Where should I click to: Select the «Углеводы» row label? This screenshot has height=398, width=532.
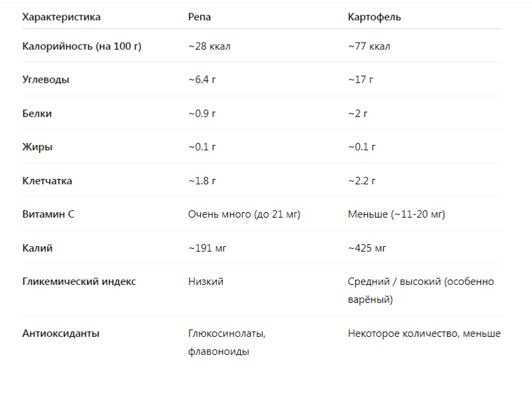tap(46, 80)
